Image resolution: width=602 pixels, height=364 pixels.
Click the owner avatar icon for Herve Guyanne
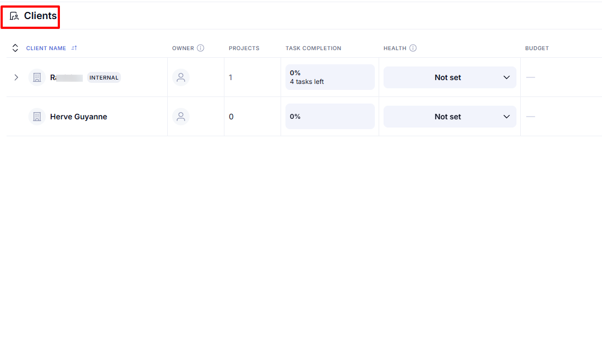pos(181,117)
